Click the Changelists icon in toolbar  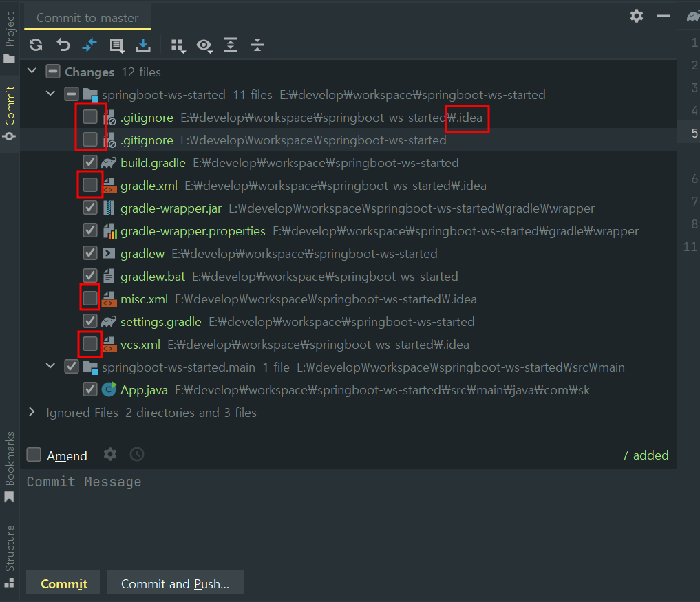(116, 45)
